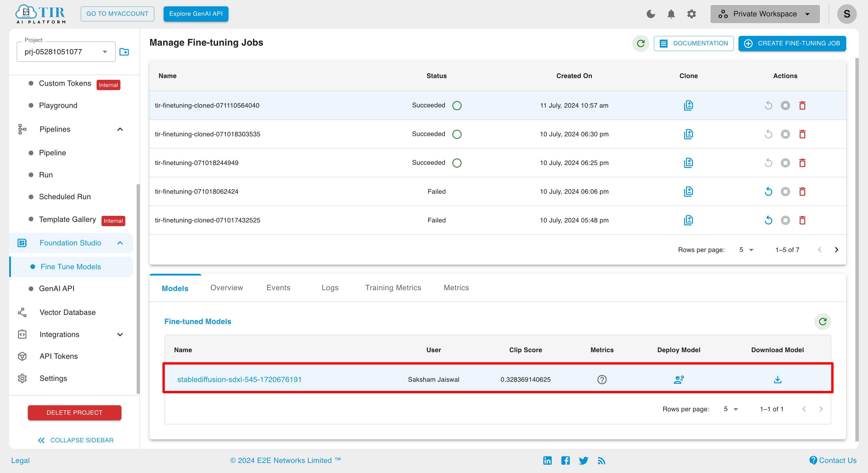Refresh the Fine-tuned Models list
Viewport: 868px width, 473px height.
point(823,321)
